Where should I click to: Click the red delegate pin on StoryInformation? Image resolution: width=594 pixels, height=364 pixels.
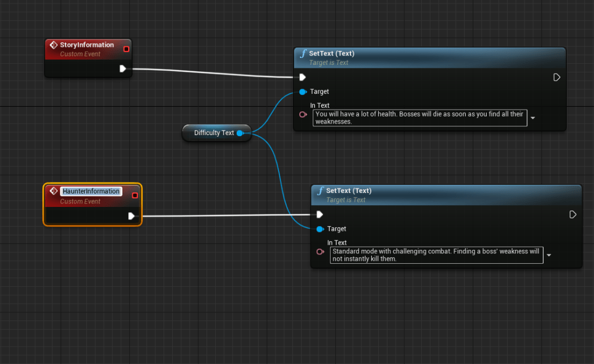click(126, 49)
